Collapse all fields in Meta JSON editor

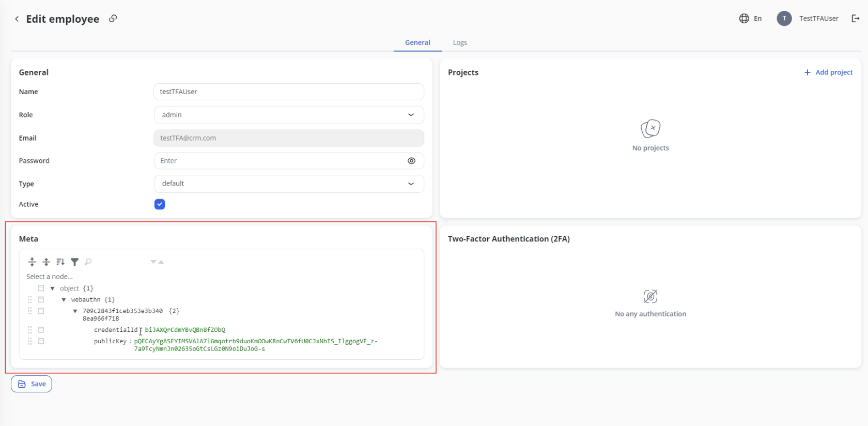click(46, 262)
